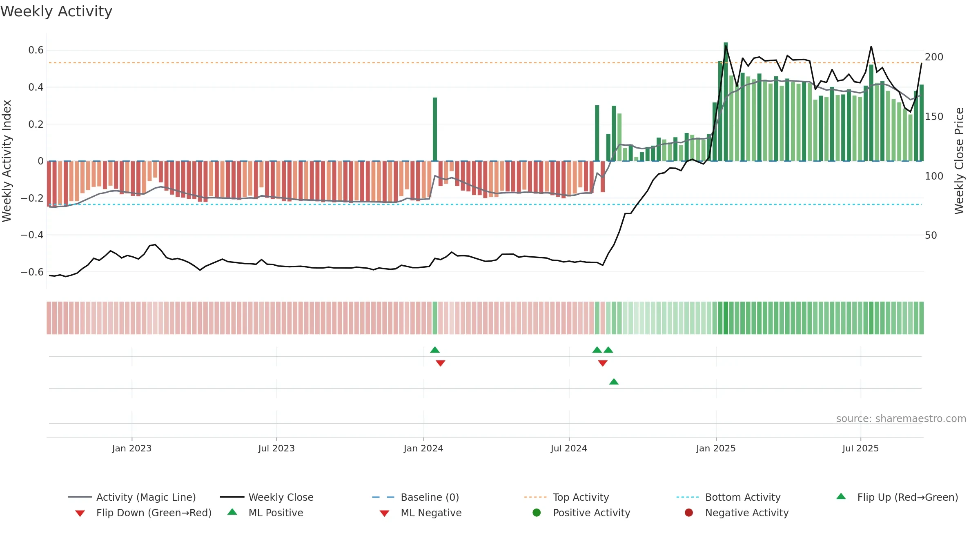Toggle the Activity (Magic Line) legend entry
Image resolution: width=980 pixels, height=551 pixels.
point(132,497)
